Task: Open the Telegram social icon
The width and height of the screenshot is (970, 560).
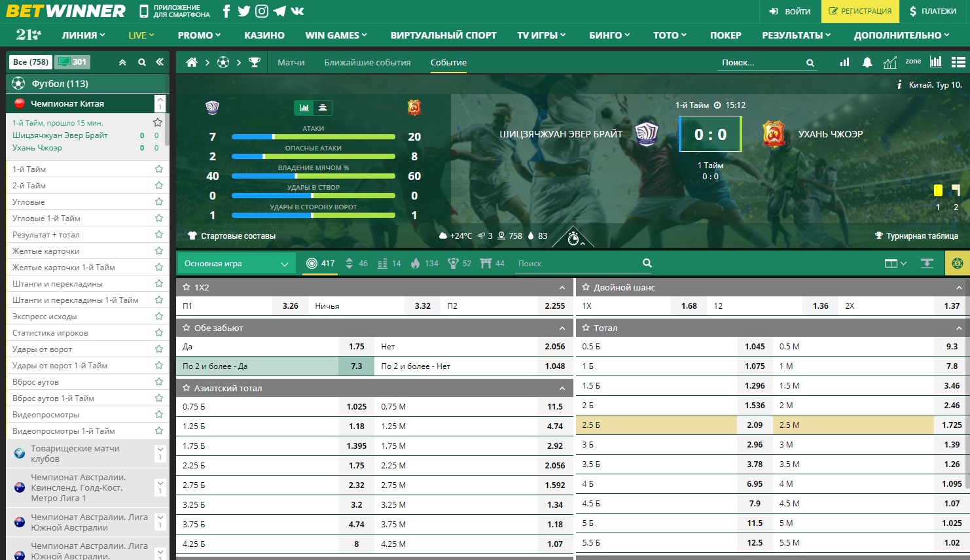Action: [x=279, y=11]
